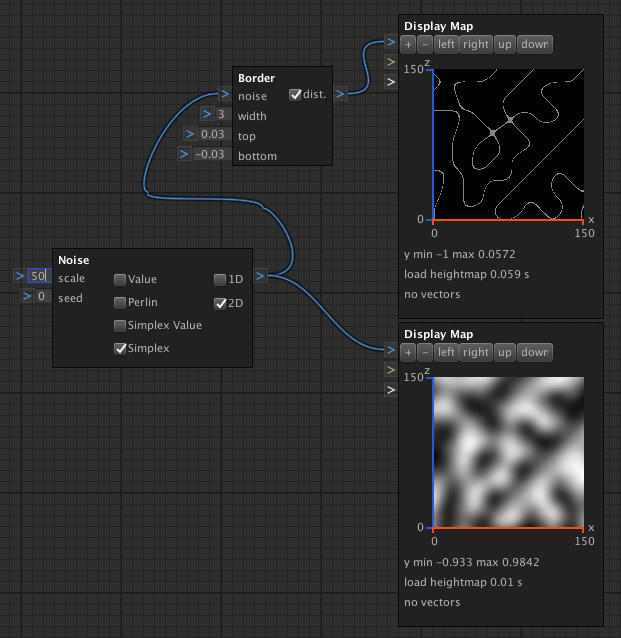Click the bottom Display Map title

[x=438, y=334]
